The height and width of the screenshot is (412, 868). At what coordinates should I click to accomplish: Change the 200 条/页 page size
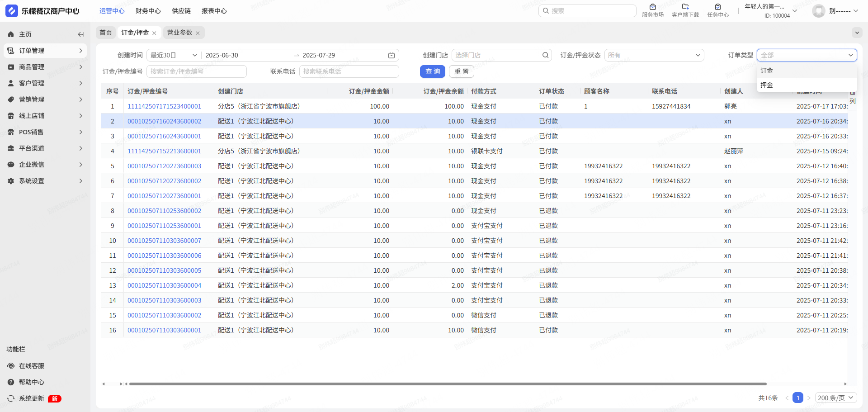tap(835, 398)
